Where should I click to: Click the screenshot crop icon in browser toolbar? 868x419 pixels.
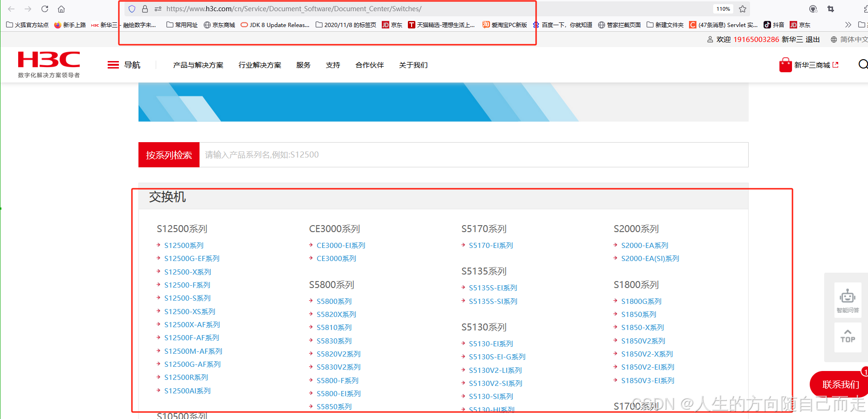(x=831, y=9)
